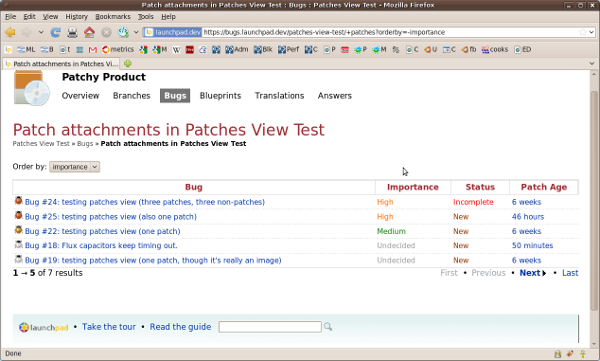Switch to the Blueprints tab

tap(220, 96)
